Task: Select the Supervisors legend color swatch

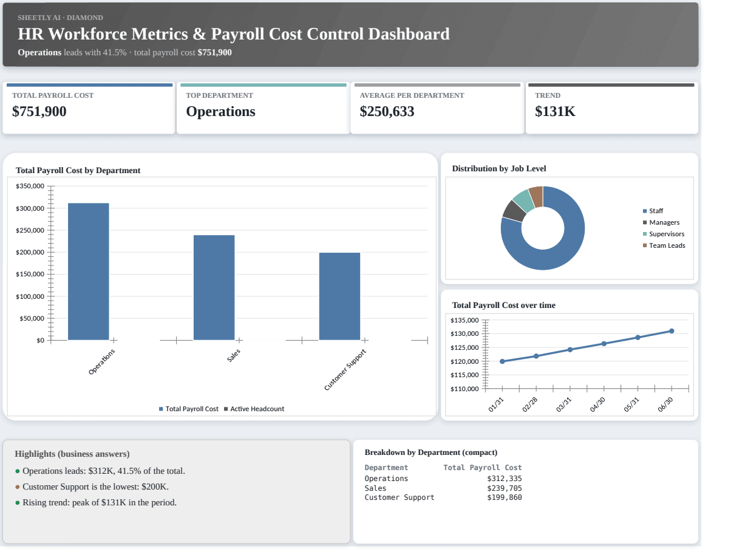Action: click(645, 234)
